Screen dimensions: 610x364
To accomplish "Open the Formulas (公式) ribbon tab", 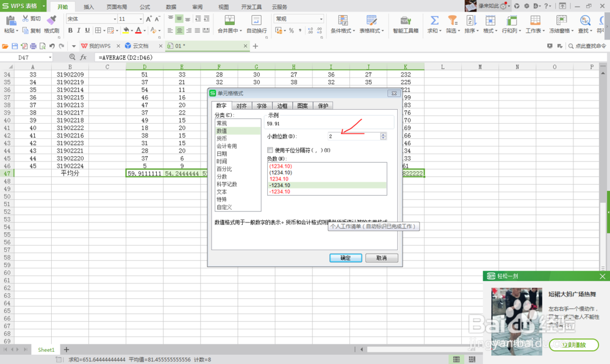I will (145, 7).
